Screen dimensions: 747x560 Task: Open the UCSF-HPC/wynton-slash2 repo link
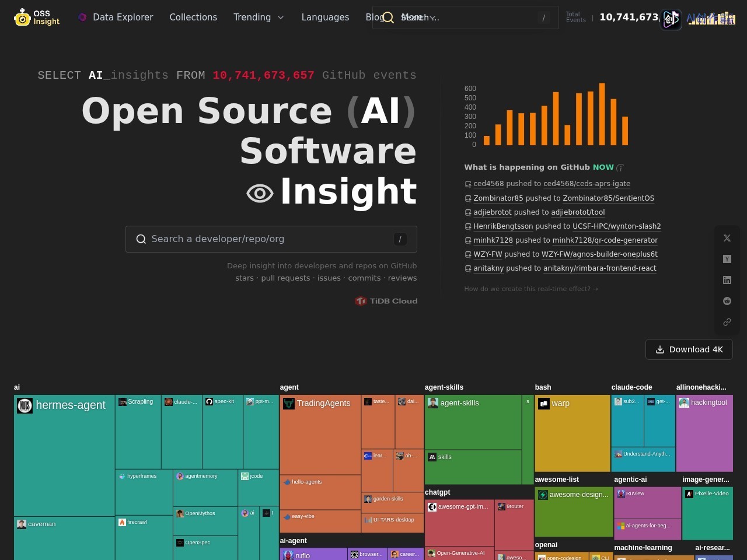tap(616, 226)
